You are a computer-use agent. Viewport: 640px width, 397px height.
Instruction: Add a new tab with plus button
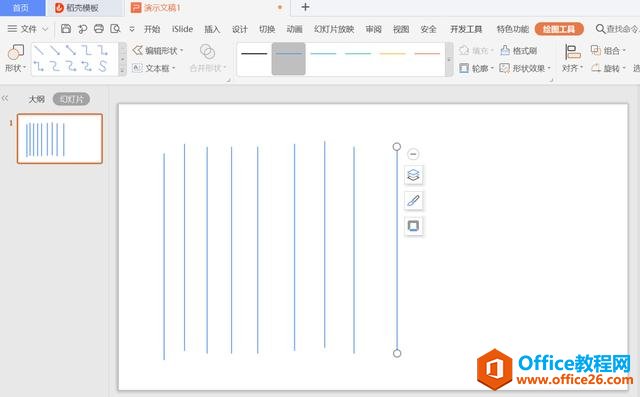tap(305, 7)
